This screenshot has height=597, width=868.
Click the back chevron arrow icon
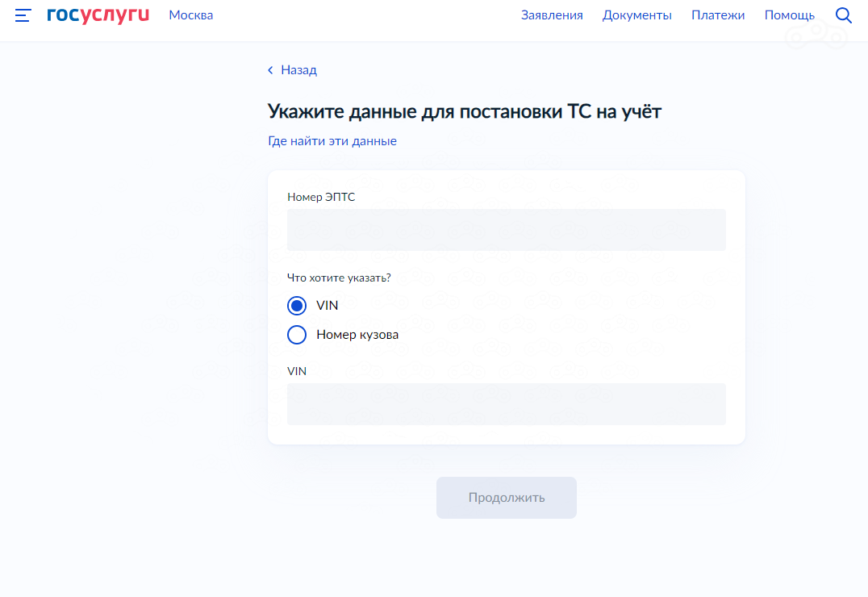pyautogui.click(x=269, y=70)
